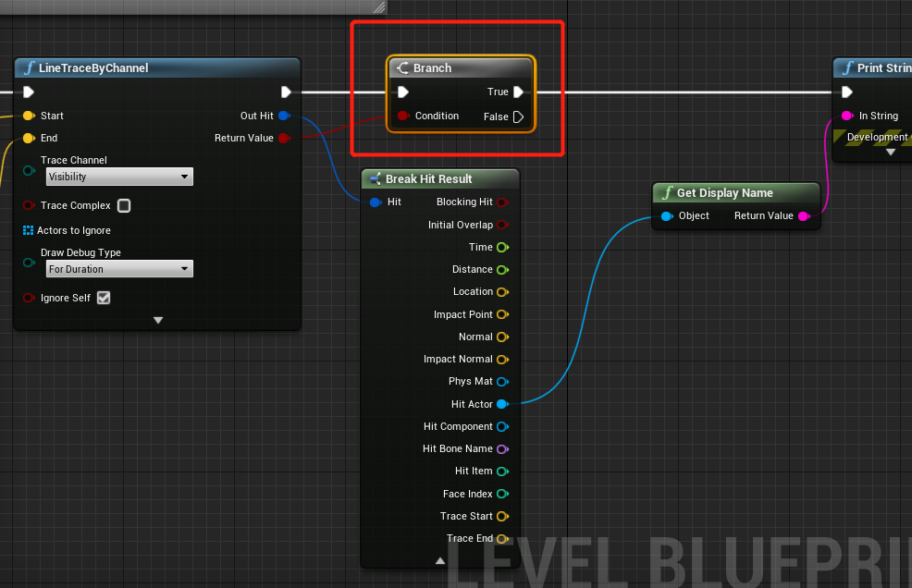This screenshot has height=588, width=912.
Task: Click the Initial Overlap output pin
Action: tap(502, 225)
